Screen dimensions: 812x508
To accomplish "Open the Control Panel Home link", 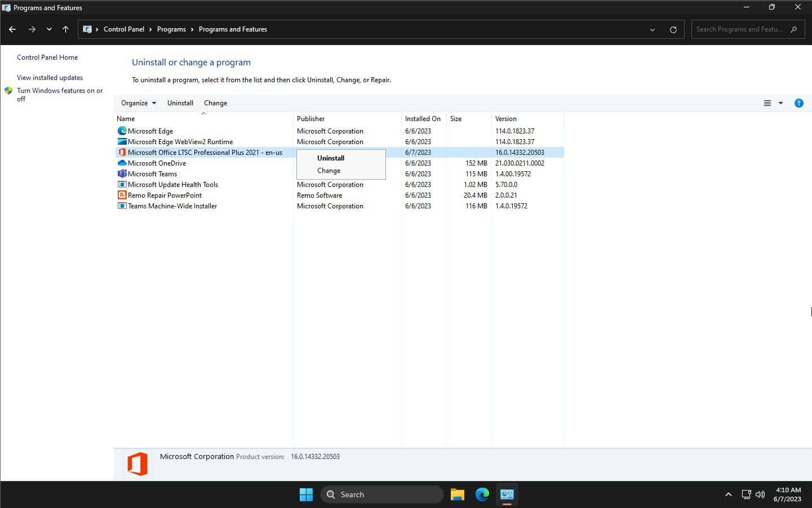I will (x=47, y=57).
